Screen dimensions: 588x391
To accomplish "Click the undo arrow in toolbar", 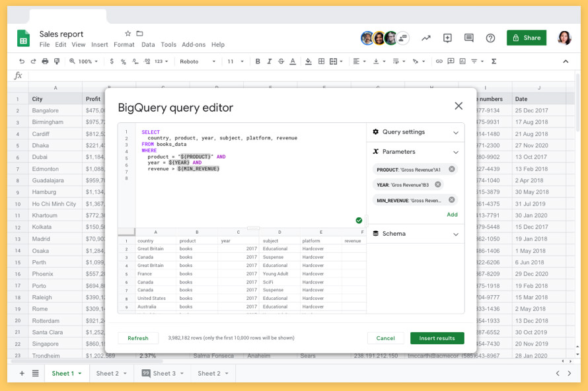I will tap(22, 61).
